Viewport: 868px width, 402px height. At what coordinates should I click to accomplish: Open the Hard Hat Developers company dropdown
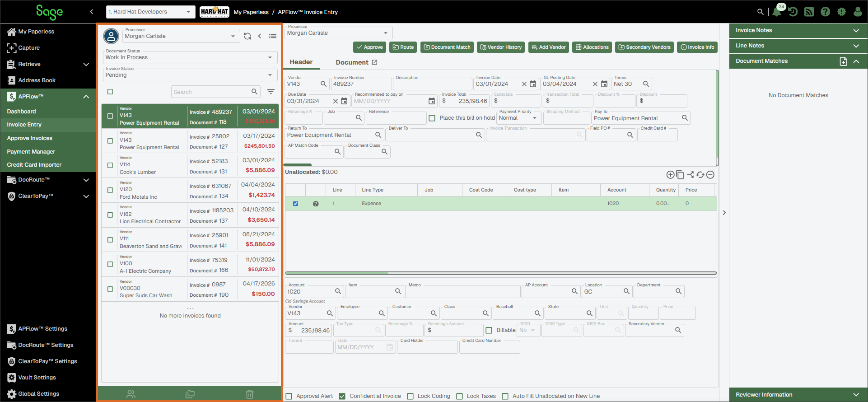150,12
